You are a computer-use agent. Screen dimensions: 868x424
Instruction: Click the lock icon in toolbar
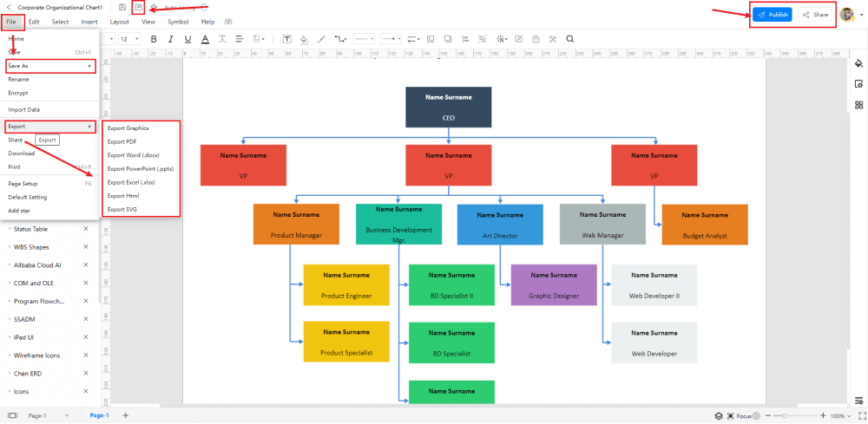(x=536, y=39)
